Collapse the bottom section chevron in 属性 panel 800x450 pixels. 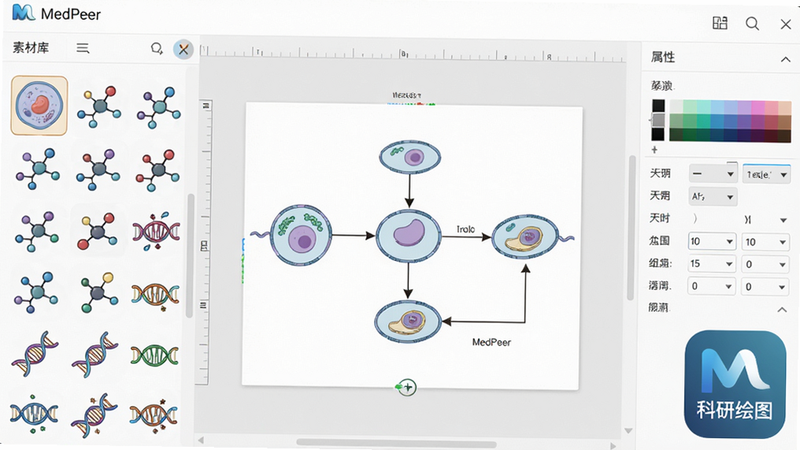[x=782, y=310]
